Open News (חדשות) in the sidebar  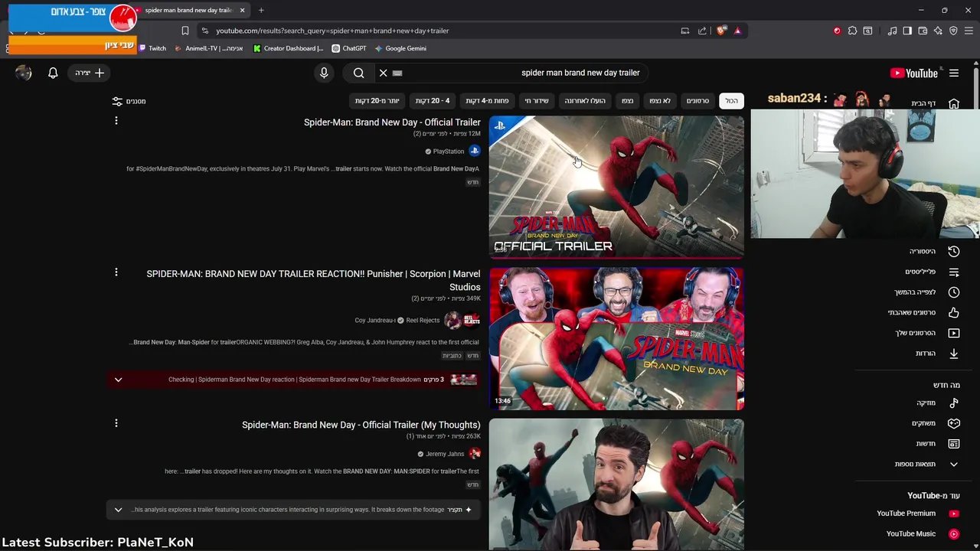[x=937, y=444]
